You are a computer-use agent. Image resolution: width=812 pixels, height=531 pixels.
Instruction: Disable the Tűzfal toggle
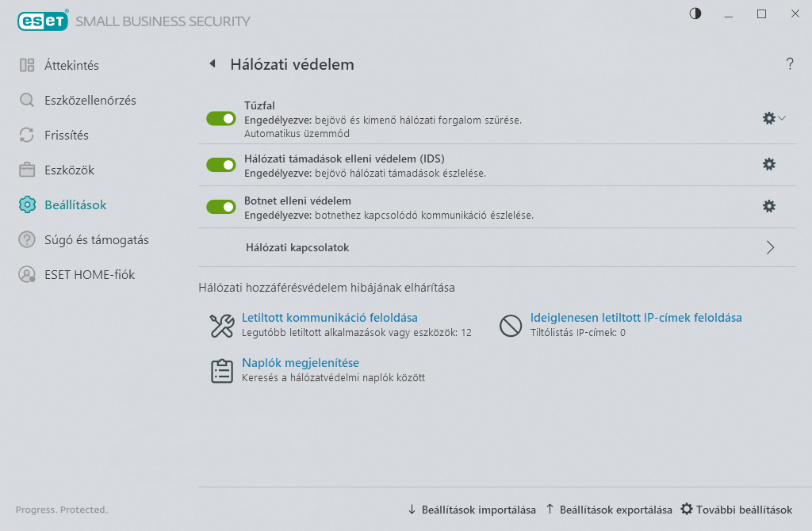coord(221,119)
